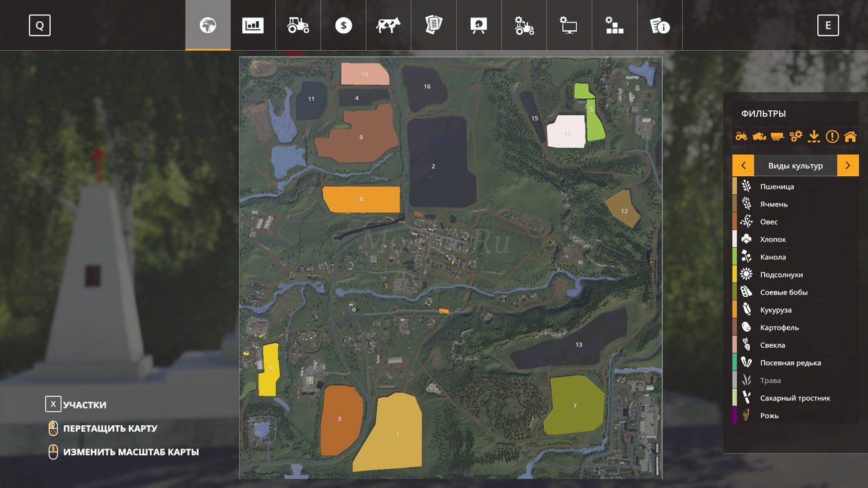Toggle the gears tools map filter
The height and width of the screenshot is (488, 868).
tap(795, 136)
